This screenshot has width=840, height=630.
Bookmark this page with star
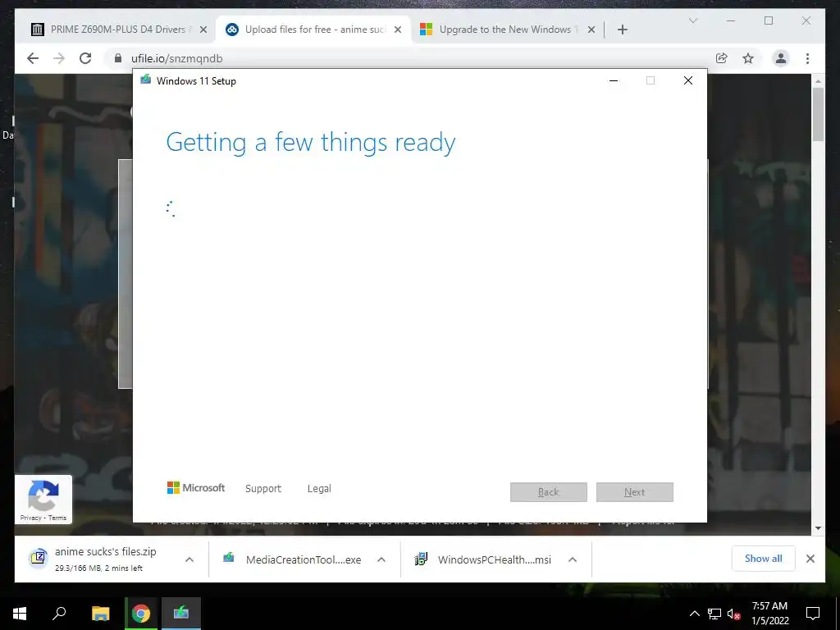point(748,58)
